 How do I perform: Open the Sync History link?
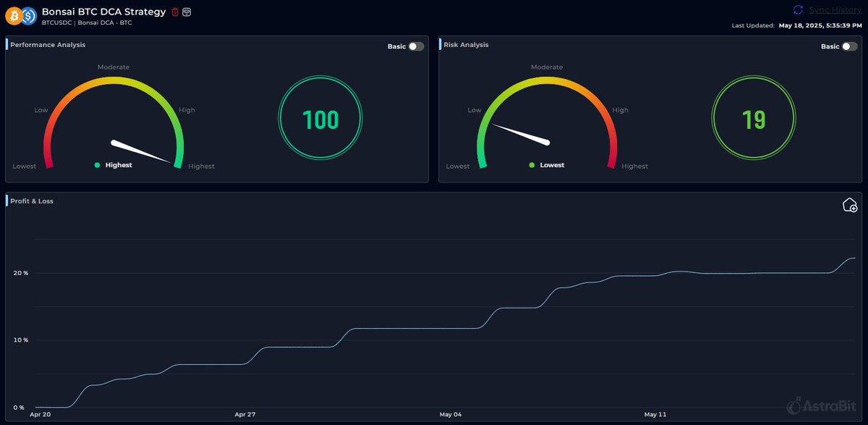click(x=835, y=10)
